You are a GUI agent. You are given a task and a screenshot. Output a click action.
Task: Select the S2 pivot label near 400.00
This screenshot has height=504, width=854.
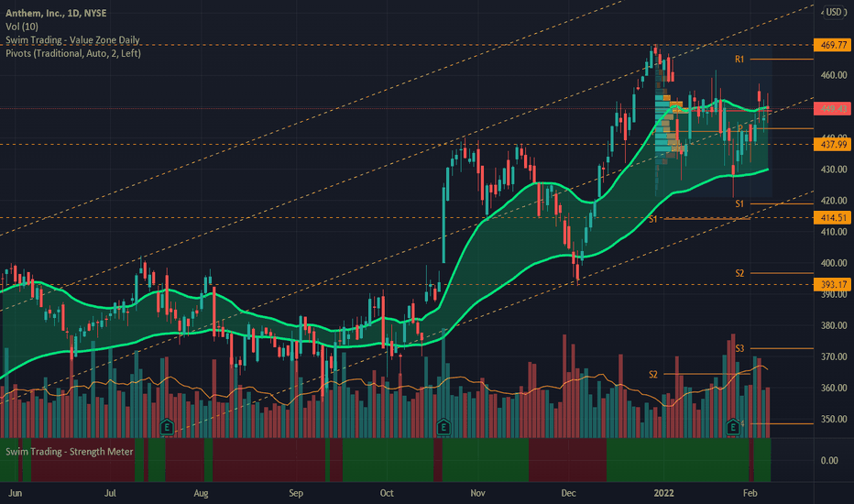(739, 273)
